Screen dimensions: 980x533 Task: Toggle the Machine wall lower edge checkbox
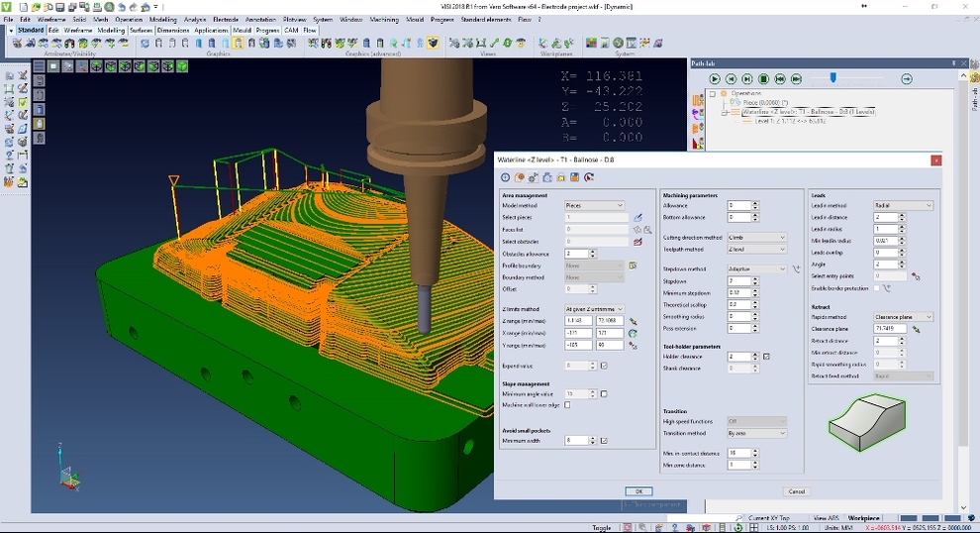click(x=567, y=404)
